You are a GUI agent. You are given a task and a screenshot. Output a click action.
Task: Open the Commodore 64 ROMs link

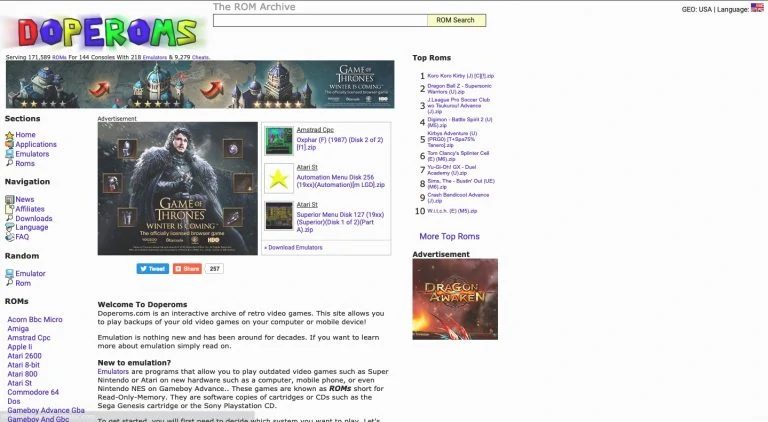click(33, 392)
